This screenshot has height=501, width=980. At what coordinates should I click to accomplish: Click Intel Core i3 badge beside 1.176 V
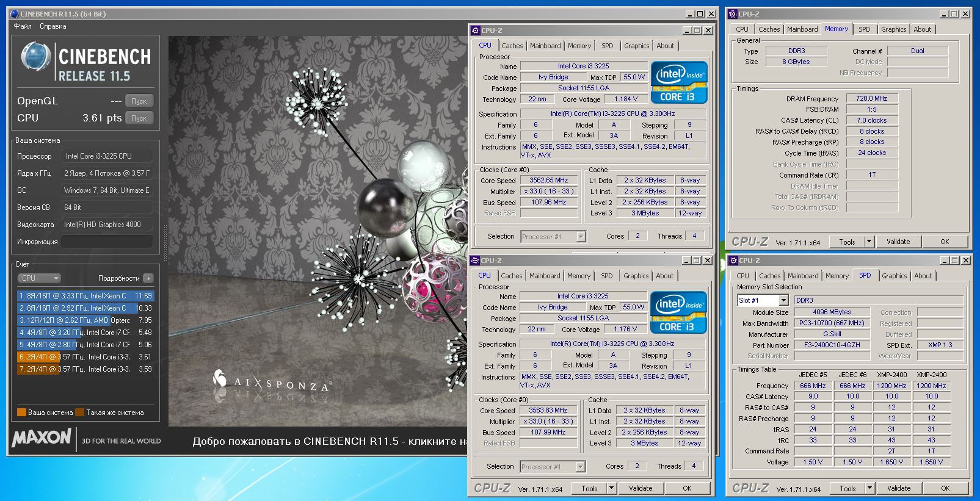click(x=678, y=312)
